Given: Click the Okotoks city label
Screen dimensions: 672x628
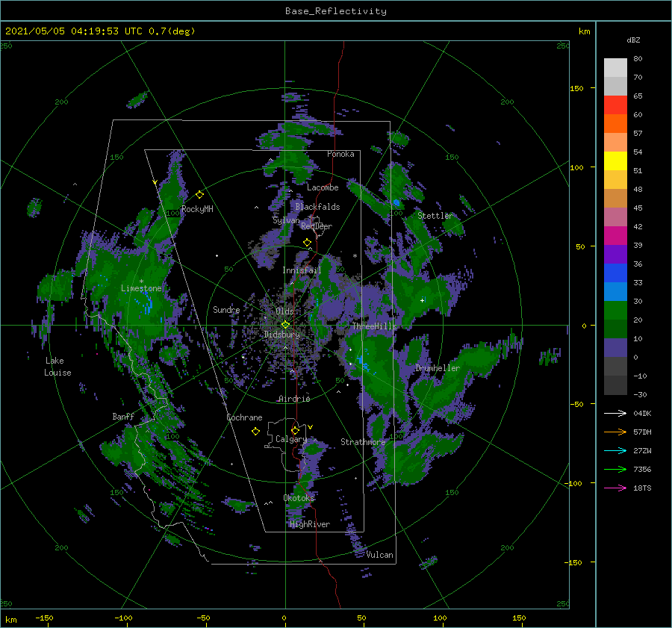Looking at the screenshot, I should tap(299, 497).
